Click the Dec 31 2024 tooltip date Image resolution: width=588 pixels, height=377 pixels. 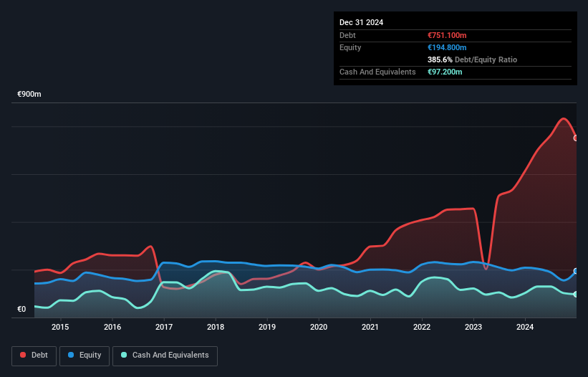pyautogui.click(x=361, y=22)
